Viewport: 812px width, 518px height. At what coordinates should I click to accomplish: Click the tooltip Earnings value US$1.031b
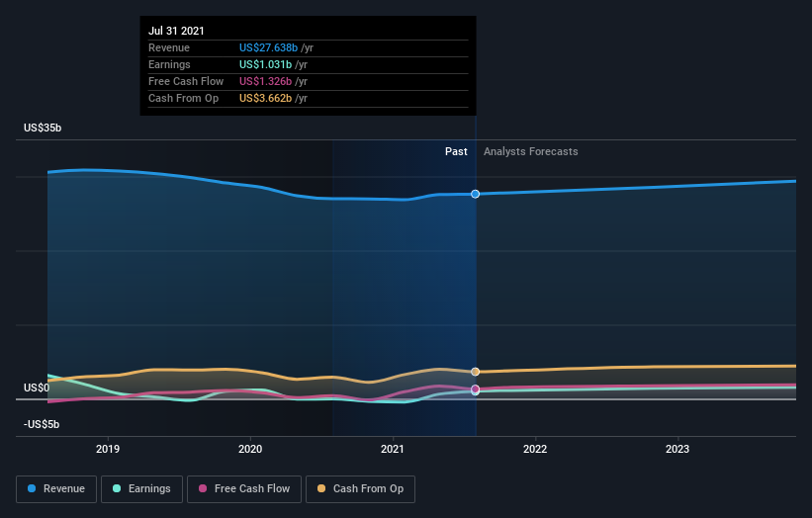[x=266, y=64]
